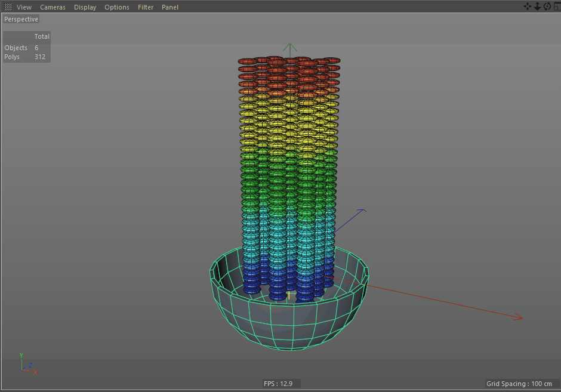This screenshot has width=561, height=392.
Task: Click the Move Camera pan icon
Action: point(527,6)
